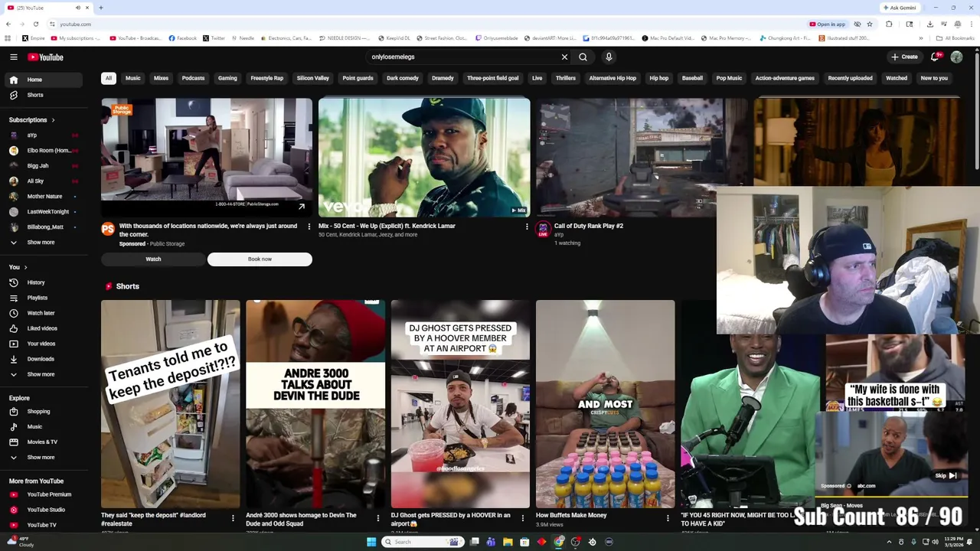This screenshot has height=551, width=980.
Task: Clear the search box with the X
Action: pyautogui.click(x=564, y=57)
